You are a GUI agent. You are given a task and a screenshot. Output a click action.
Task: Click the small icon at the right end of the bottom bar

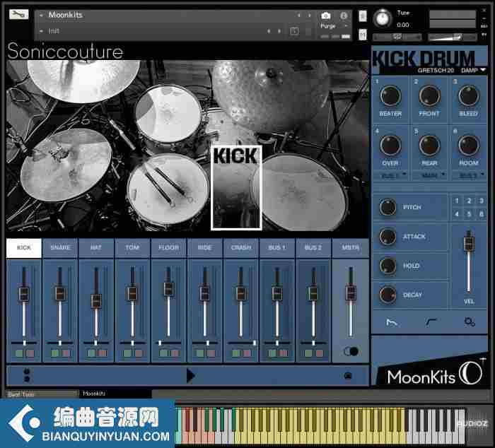tap(348, 375)
